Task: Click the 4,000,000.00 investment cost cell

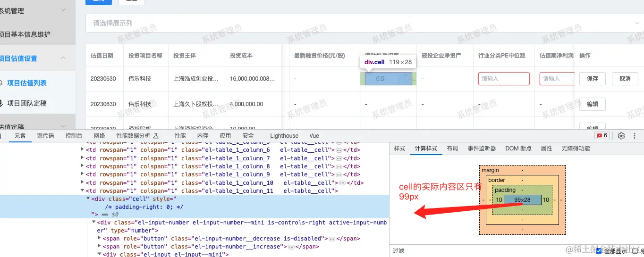Action: pyautogui.click(x=246, y=104)
